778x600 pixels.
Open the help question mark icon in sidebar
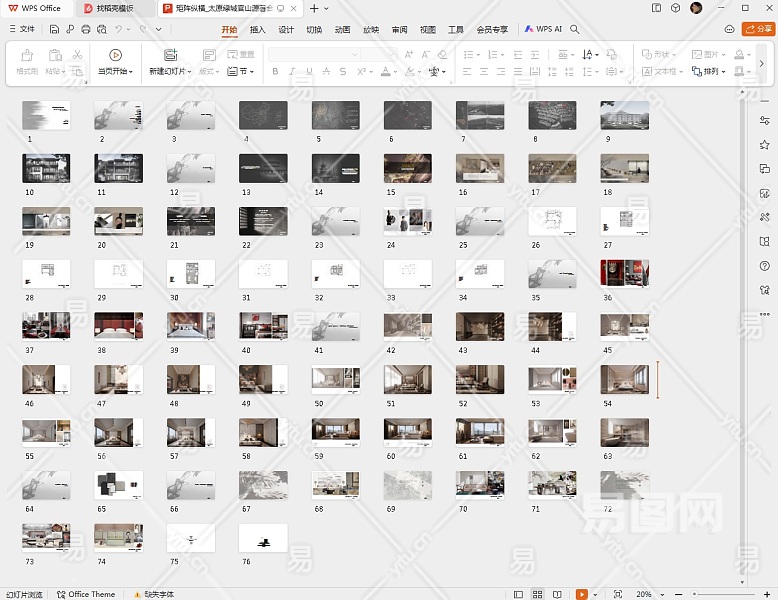point(765,265)
